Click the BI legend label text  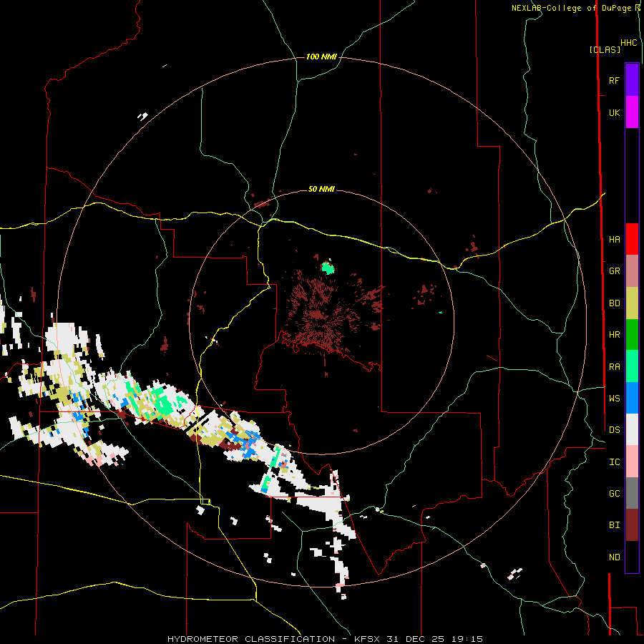[x=615, y=525]
